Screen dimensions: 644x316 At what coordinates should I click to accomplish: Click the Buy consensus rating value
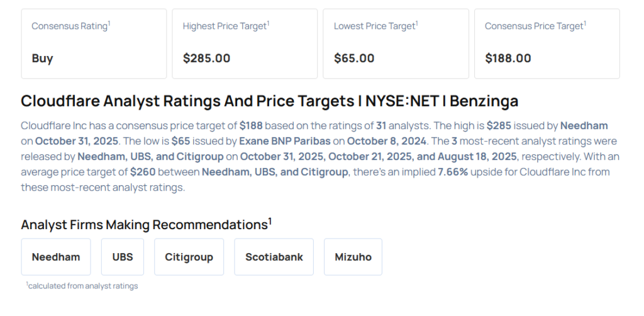coord(43,59)
